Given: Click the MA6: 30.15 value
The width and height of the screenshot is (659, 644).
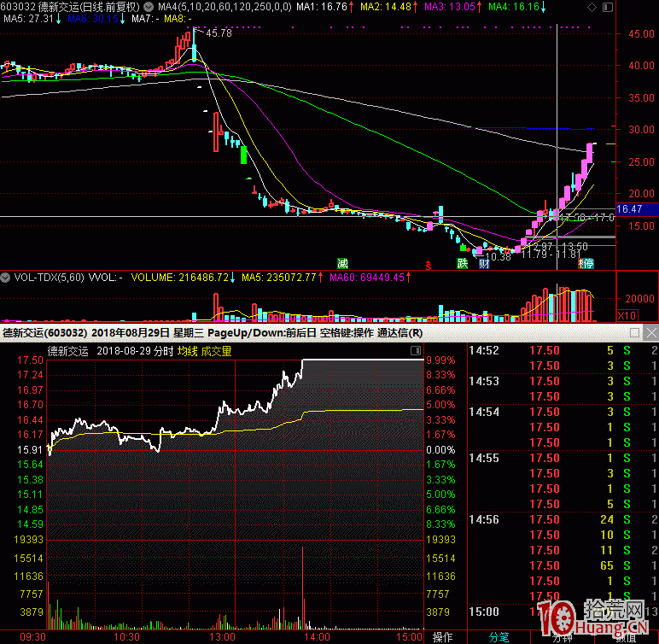Looking at the screenshot, I should pyautogui.click(x=93, y=19).
